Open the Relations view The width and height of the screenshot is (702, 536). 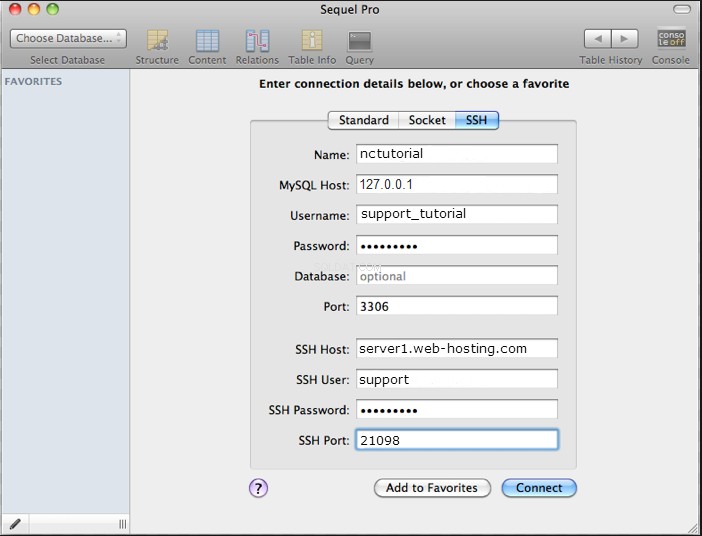pos(257,47)
